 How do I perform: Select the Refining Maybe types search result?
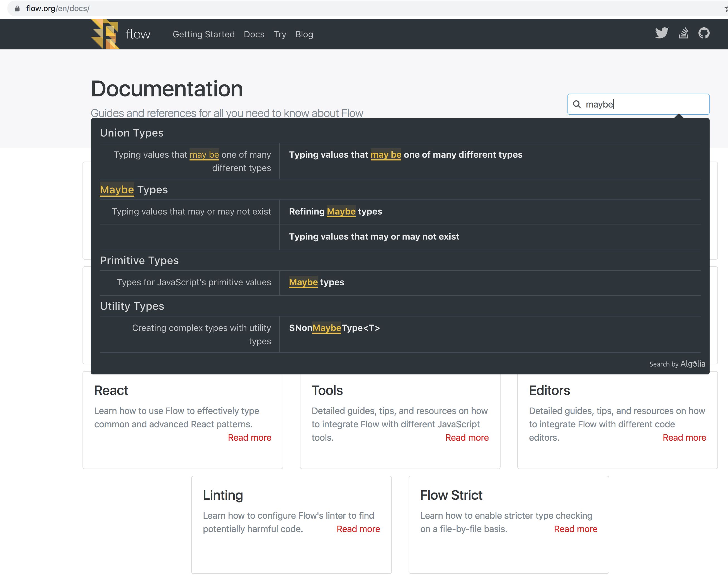point(335,212)
